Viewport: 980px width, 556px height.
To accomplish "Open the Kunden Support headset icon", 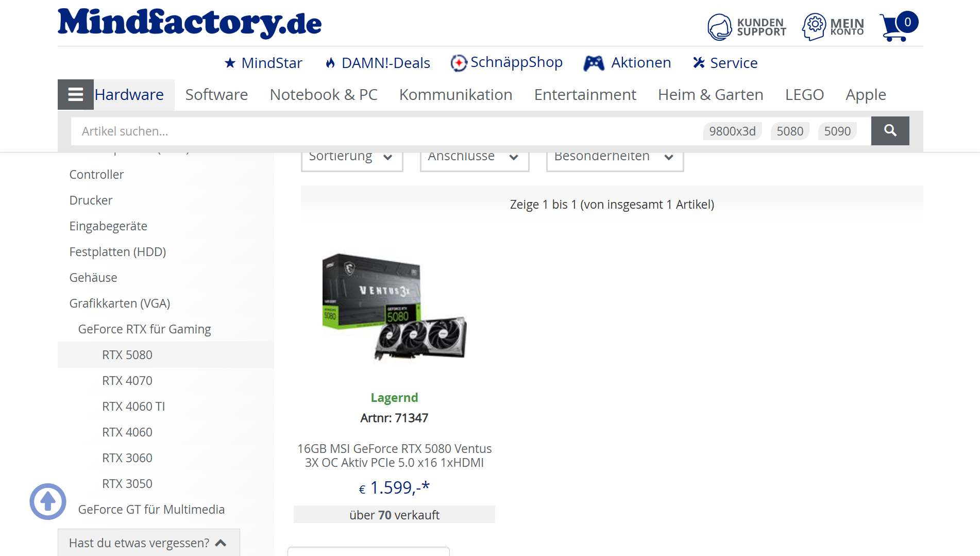I will (x=719, y=27).
